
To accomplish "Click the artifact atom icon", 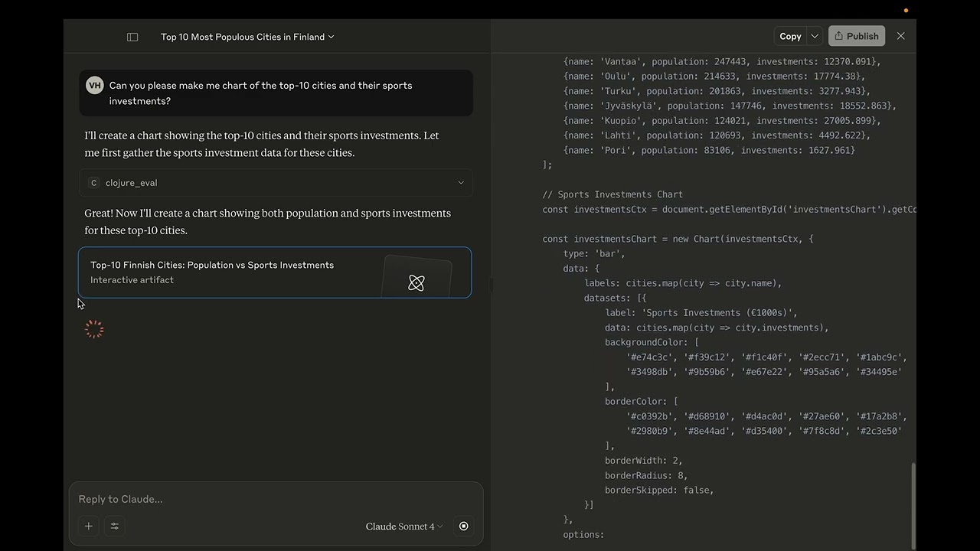I will 416,283.
